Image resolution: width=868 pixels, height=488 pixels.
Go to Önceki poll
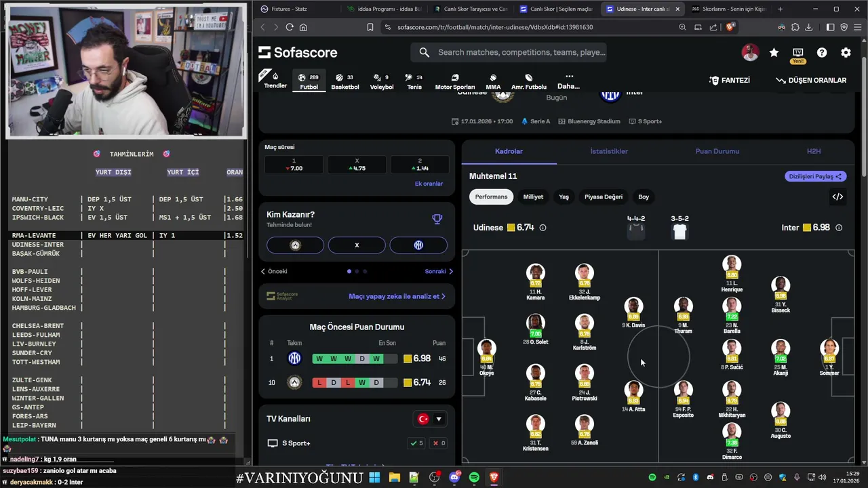pyautogui.click(x=274, y=271)
